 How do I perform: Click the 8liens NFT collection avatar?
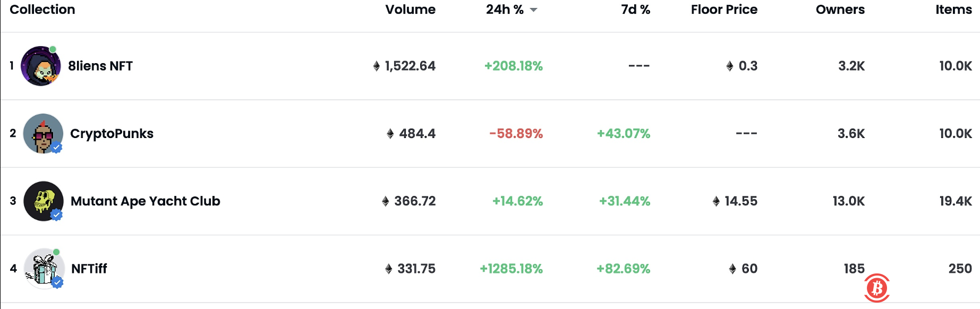(x=40, y=66)
